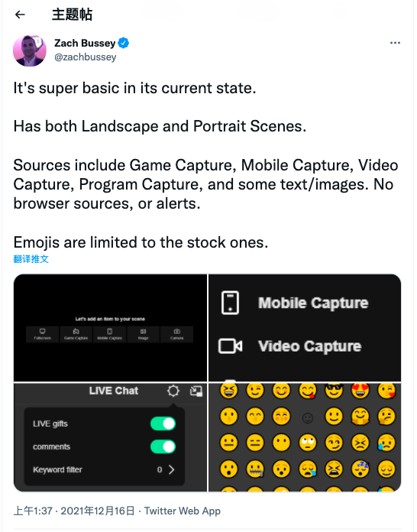This screenshot has width=417, height=532.
Task: Pick the rolling eyes emoji
Action: [x=308, y=443]
